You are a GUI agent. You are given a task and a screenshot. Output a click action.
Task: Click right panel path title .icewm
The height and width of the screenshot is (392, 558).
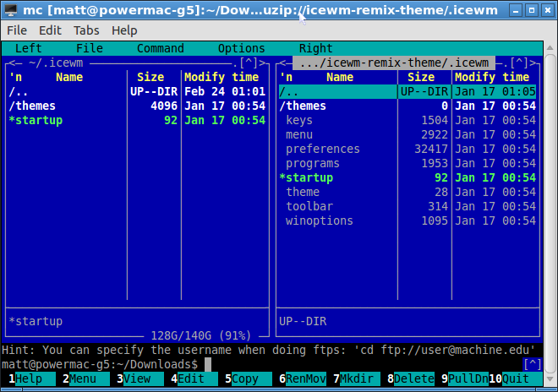(394, 63)
